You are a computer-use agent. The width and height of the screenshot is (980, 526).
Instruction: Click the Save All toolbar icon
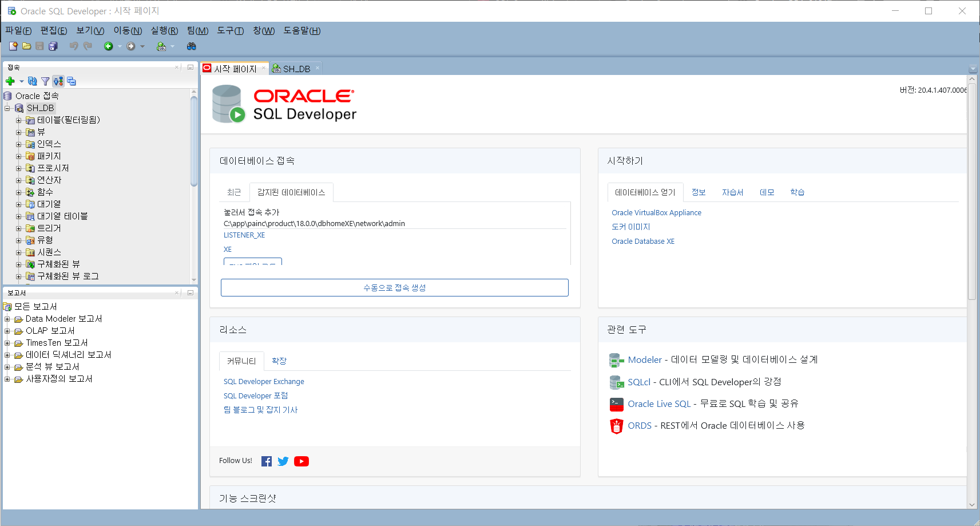click(53, 46)
